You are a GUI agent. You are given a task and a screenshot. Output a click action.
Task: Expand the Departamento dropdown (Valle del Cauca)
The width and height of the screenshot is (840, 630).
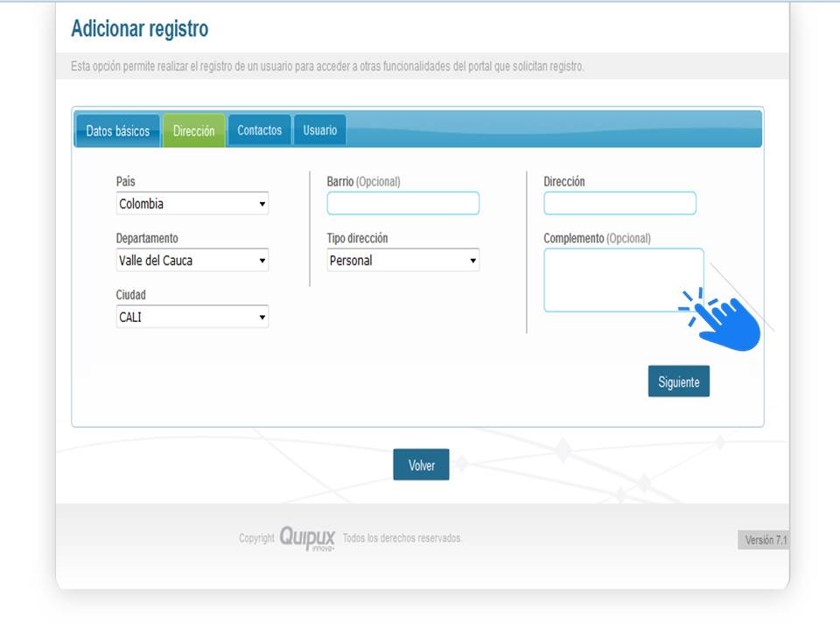click(x=192, y=261)
